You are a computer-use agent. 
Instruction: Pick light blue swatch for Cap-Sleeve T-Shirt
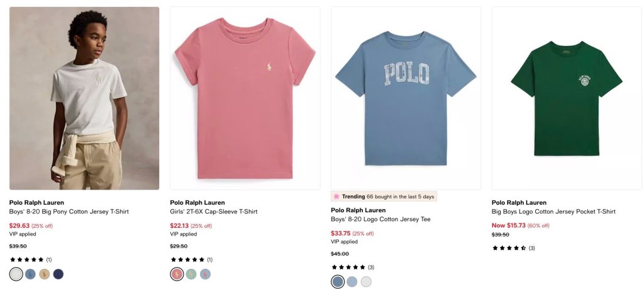tap(206, 274)
